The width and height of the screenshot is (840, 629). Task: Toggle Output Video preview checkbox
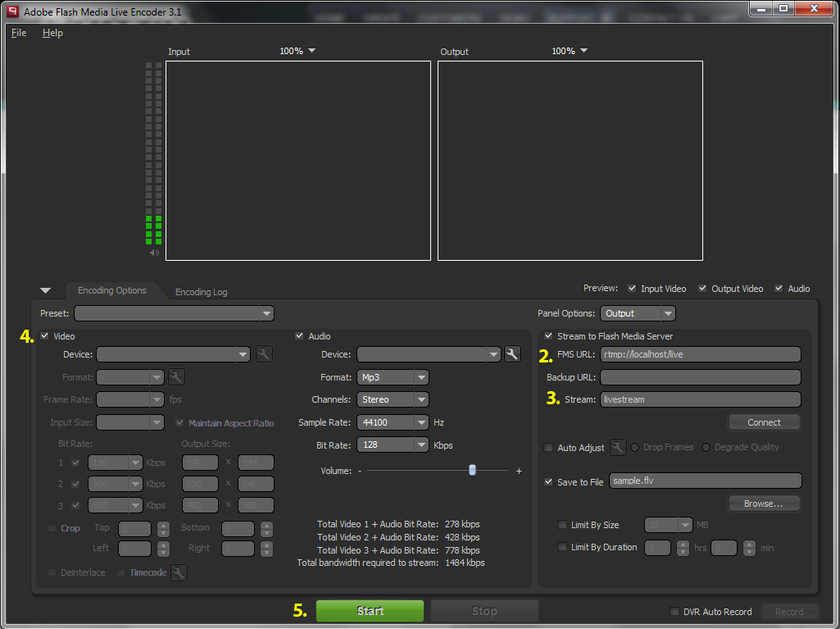coord(702,289)
